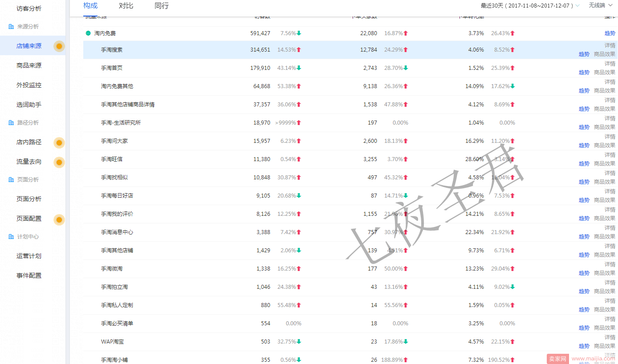Click the orange dot beside 店内路径
The image size is (618, 364).
pyautogui.click(x=59, y=142)
